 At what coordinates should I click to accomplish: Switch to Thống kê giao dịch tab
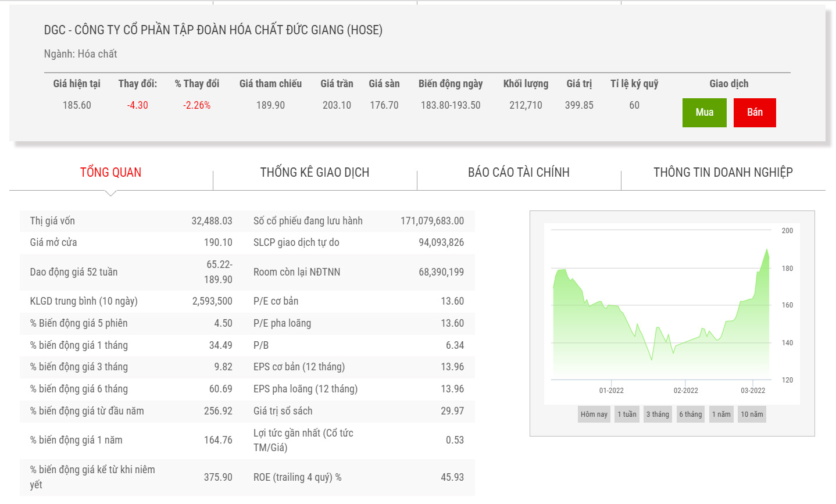315,173
